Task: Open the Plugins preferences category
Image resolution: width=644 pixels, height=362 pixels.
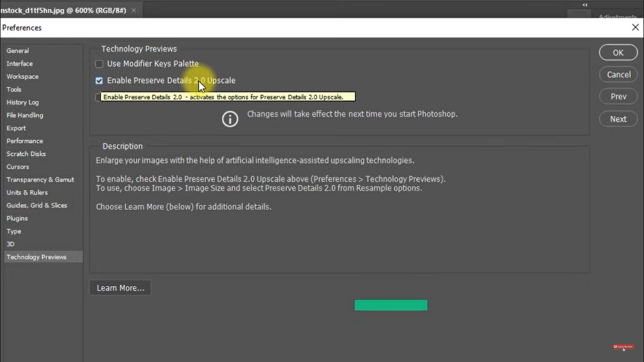Action: [17, 218]
